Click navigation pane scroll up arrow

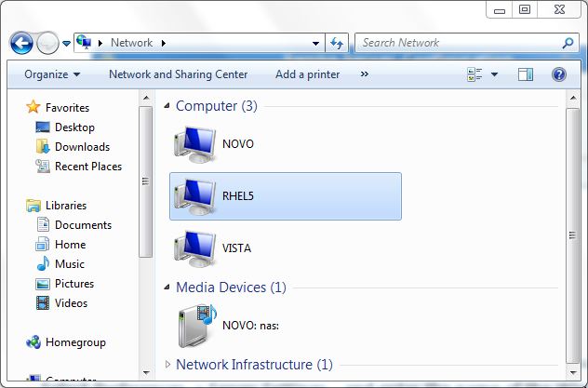(146, 98)
